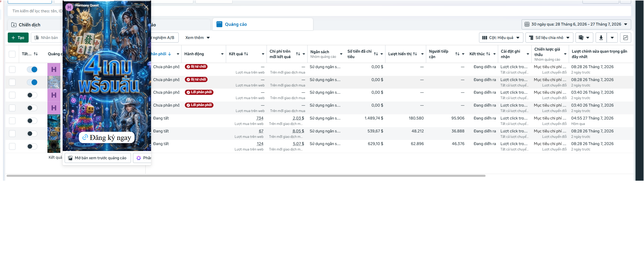
Task: Close the Harmony Quest ad preview
Action: click(x=146, y=7)
